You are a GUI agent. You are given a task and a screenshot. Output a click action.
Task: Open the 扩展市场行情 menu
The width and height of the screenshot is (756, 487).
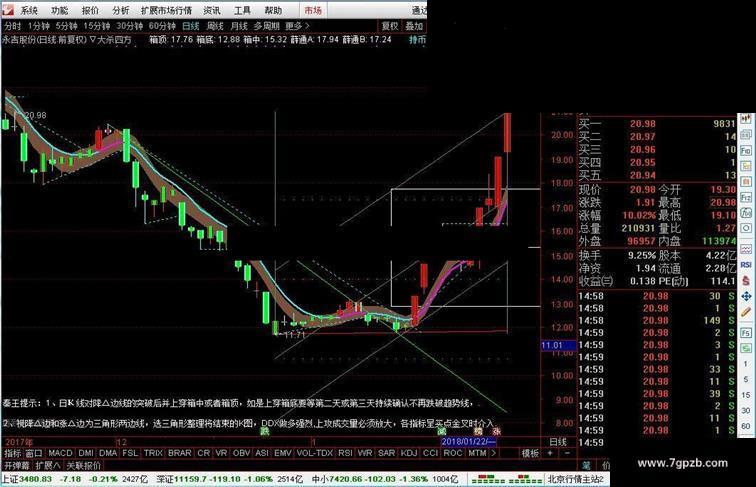click(166, 10)
